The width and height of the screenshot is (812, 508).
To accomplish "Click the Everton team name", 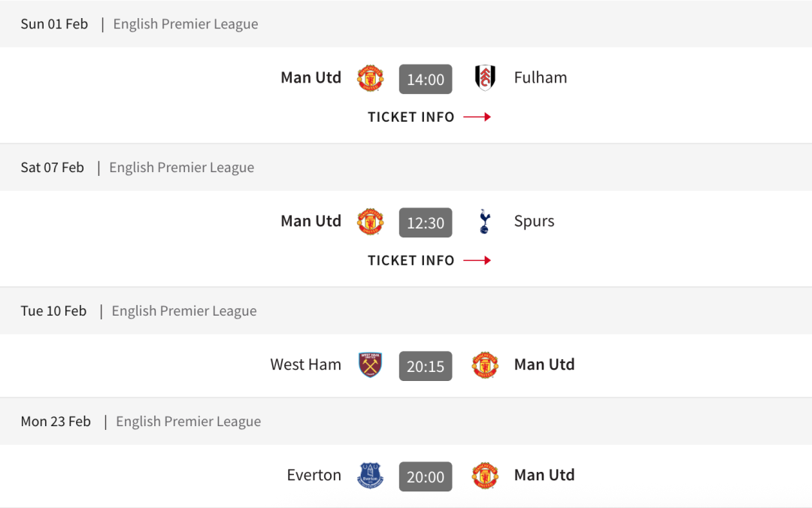I will 314,475.
